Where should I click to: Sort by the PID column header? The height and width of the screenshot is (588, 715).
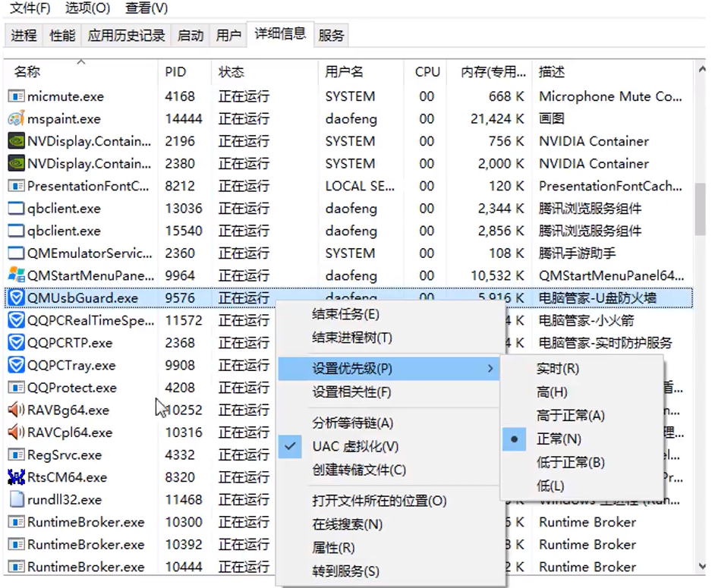coord(184,71)
